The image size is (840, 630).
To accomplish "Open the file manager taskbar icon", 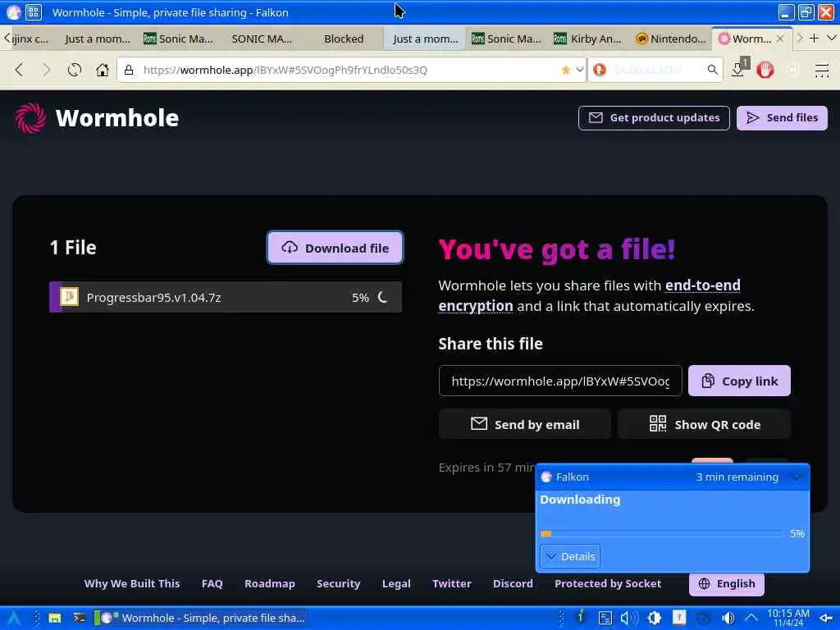I will (55, 618).
